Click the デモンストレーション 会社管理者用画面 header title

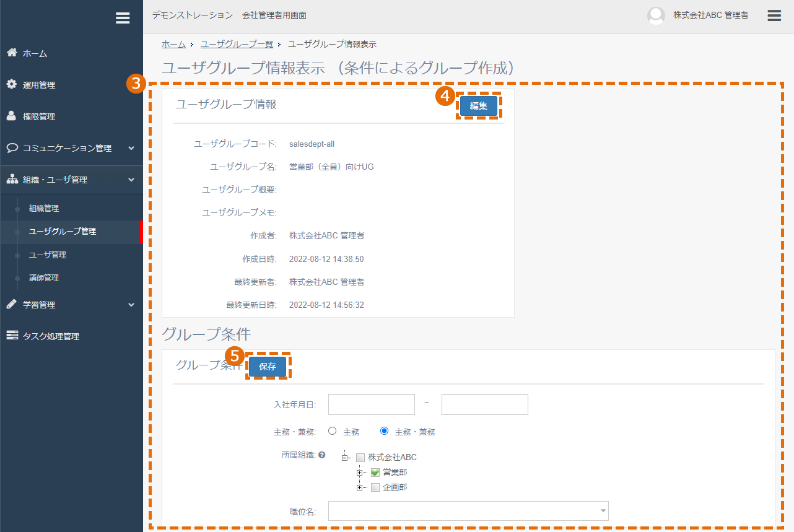(x=229, y=15)
